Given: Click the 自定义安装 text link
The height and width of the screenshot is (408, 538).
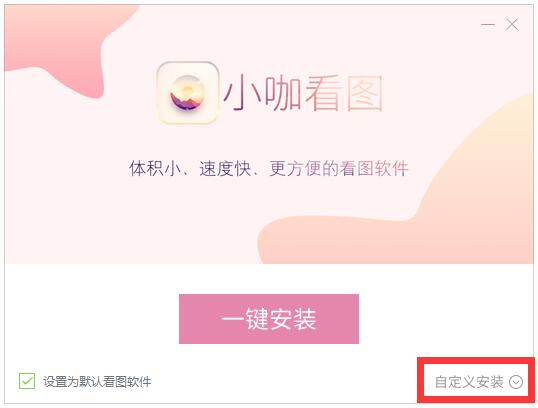Looking at the screenshot, I should pyautogui.click(x=469, y=382).
